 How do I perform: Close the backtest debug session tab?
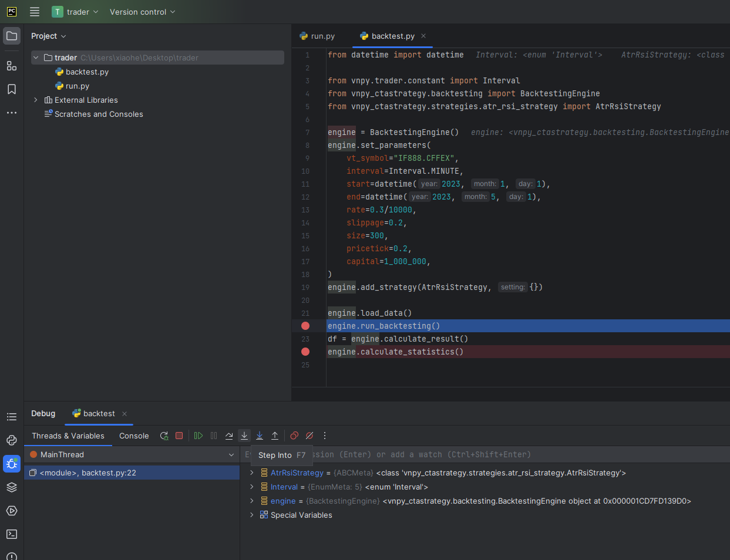point(125,414)
